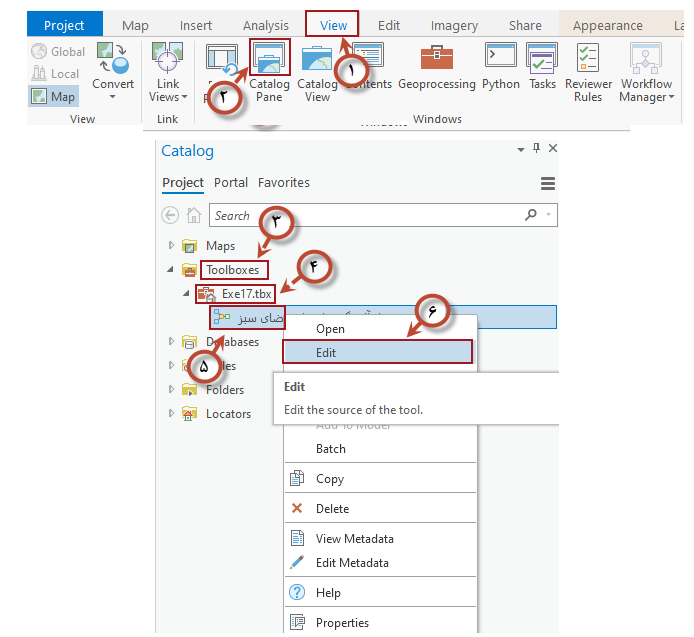The width and height of the screenshot is (694, 637).
Task: Open the Tasks pane
Action: point(543,60)
